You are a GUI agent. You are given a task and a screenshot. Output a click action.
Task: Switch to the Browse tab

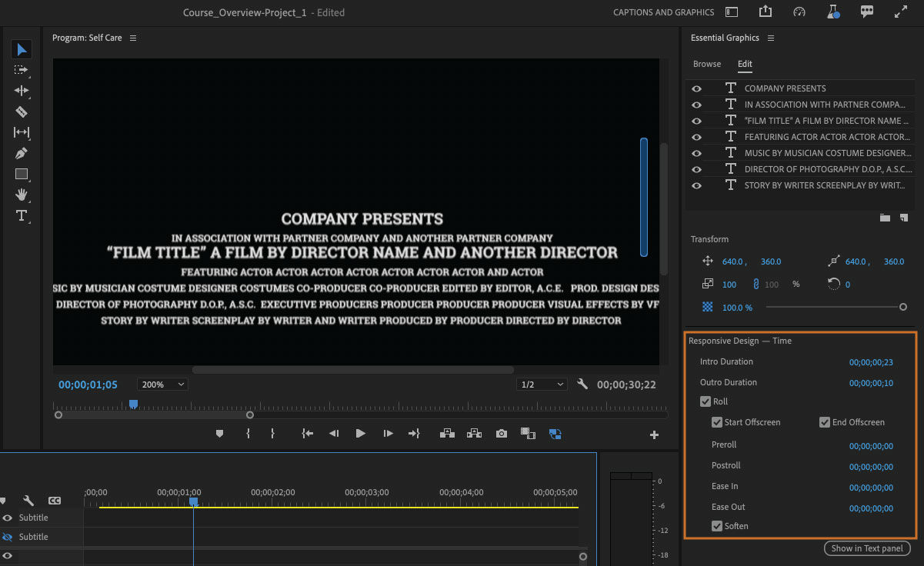pyautogui.click(x=707, y=64)
